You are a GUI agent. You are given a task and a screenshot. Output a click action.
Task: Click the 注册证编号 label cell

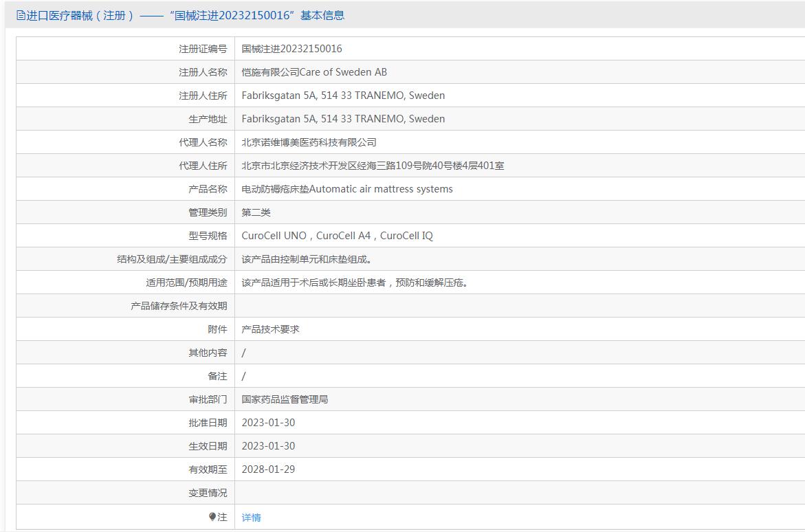[x=126, y=49]
